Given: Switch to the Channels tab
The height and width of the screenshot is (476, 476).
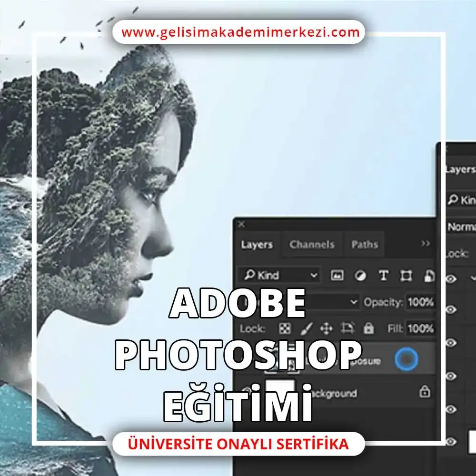Looking at the screenshot, I should point(312,245).
